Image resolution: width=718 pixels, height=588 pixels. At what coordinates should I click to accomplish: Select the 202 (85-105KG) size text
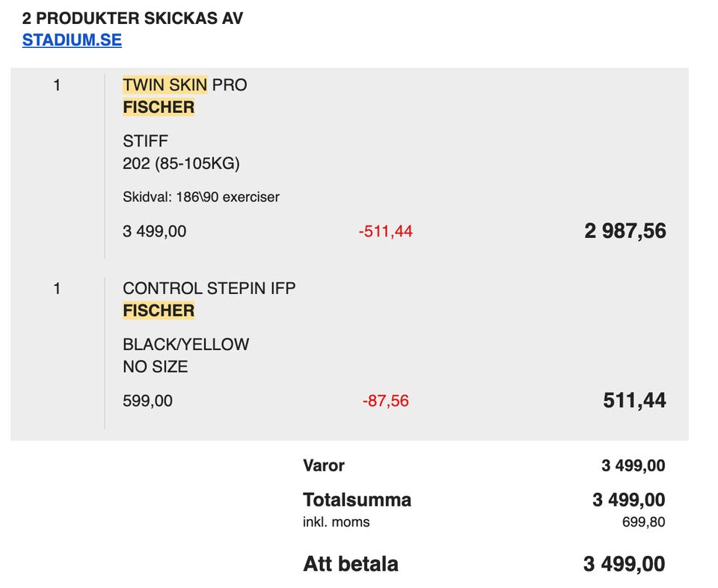pos(181,163)
